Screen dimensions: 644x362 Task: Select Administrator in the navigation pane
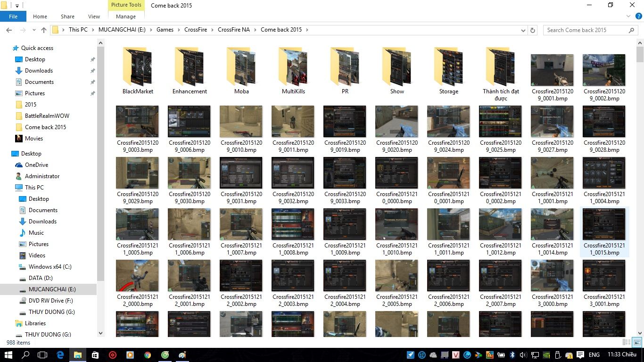coord(42,176)
